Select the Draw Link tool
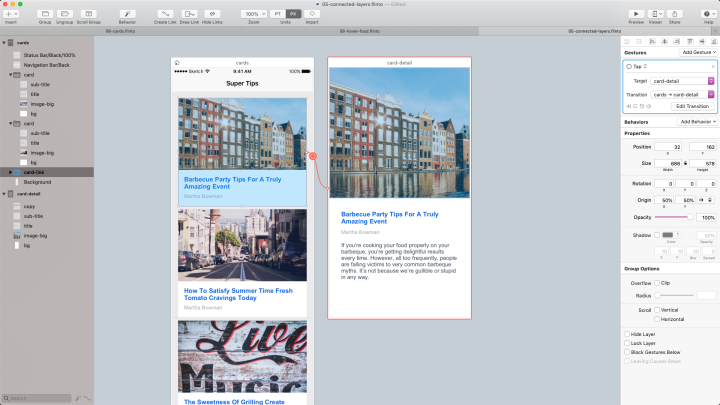This screenshot has width=720, height=405. (x=189, y=14)
